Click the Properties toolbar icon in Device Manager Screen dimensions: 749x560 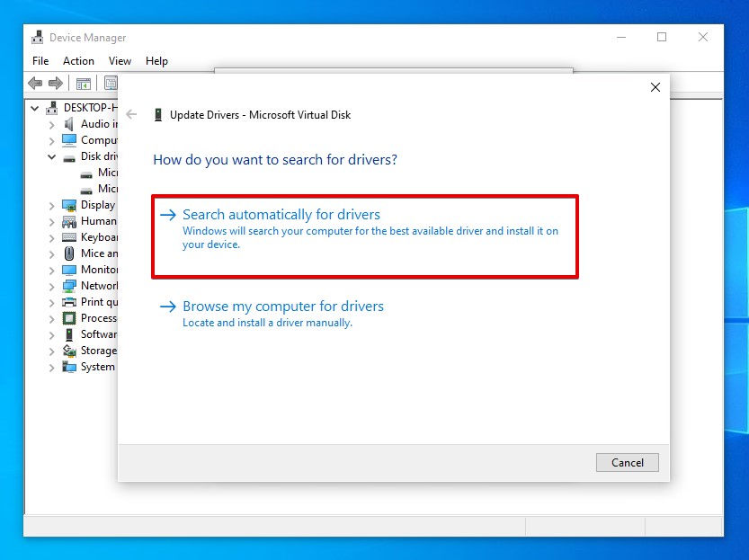[111, 83]
